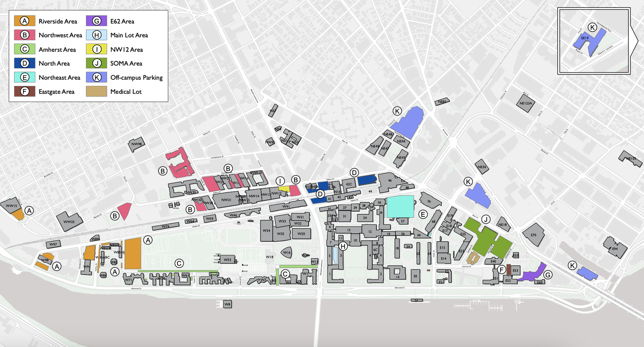Select the large turquoise Northeast Area lot
Screen dimensions: 644x347
(400, 206)
